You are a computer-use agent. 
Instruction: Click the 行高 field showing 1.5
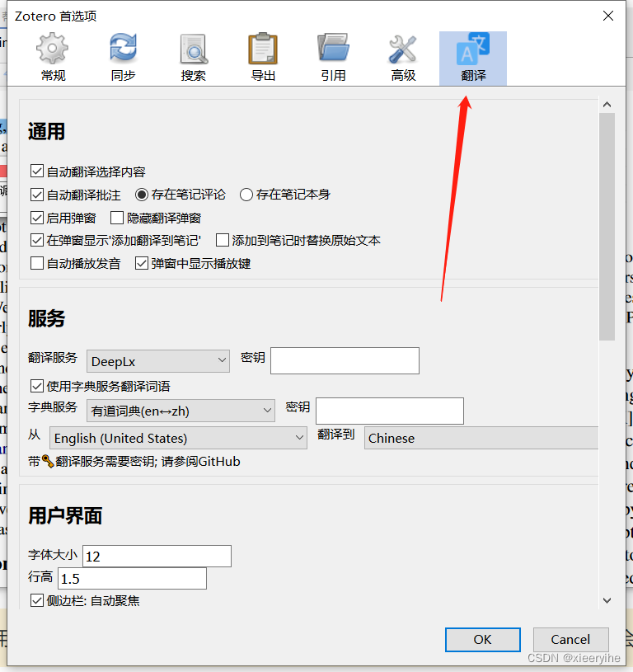pos(132,578)
